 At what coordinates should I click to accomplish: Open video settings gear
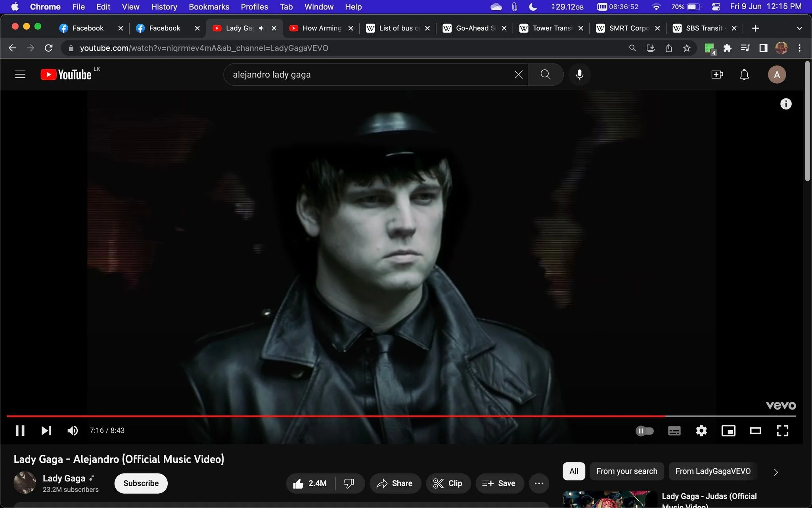tap(701, 431)
